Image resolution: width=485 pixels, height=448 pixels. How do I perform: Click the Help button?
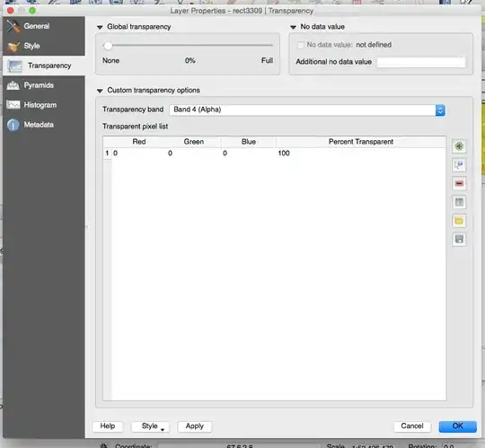tap(108, 426)
